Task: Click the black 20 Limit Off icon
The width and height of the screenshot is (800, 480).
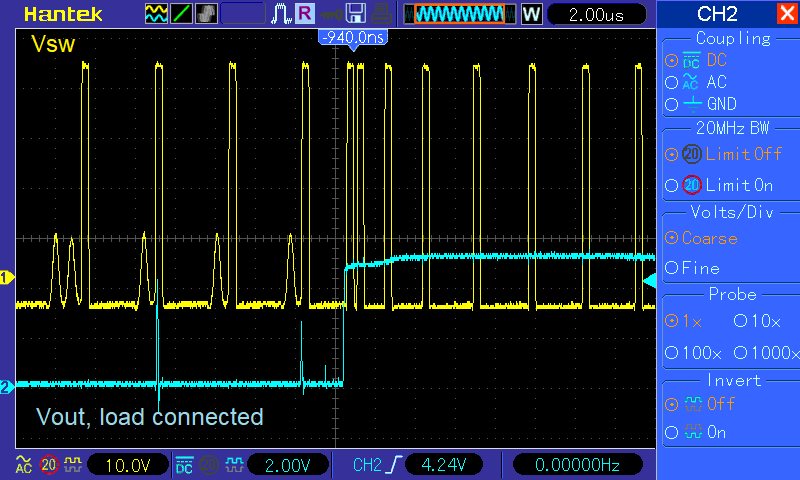Action: (x=692, y=154)
